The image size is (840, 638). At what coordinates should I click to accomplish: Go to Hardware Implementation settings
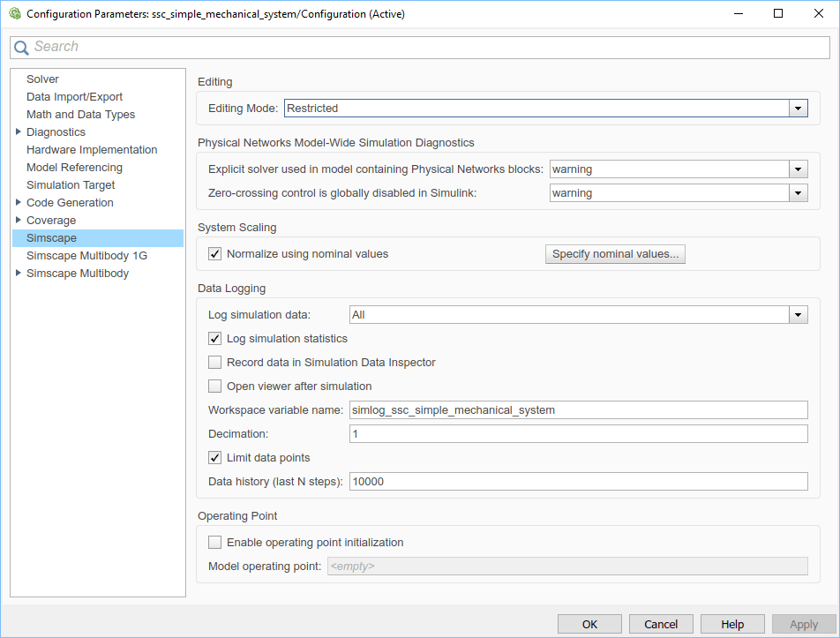92,149
